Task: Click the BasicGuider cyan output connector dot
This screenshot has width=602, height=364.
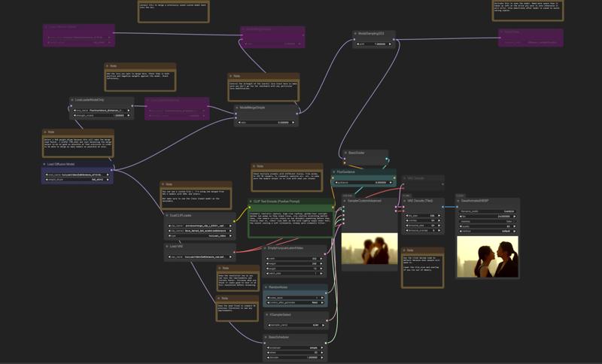Action: click(x=387, y=159)
